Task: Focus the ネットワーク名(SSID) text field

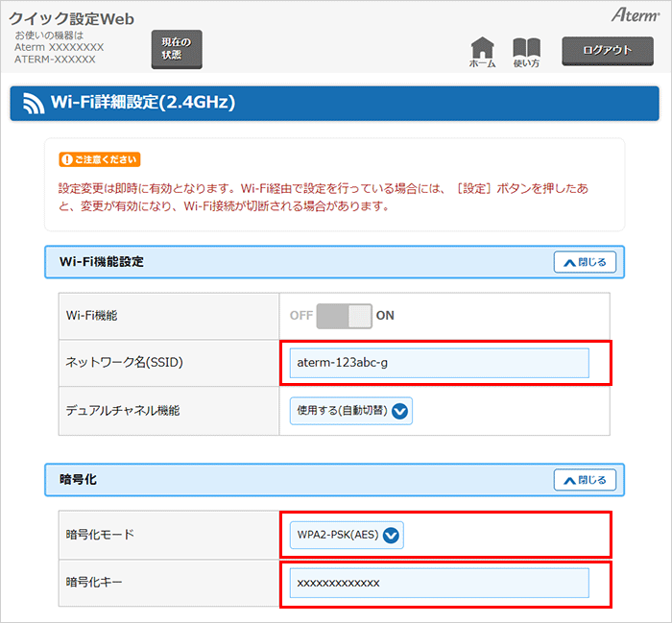Action: coord(439,363)
